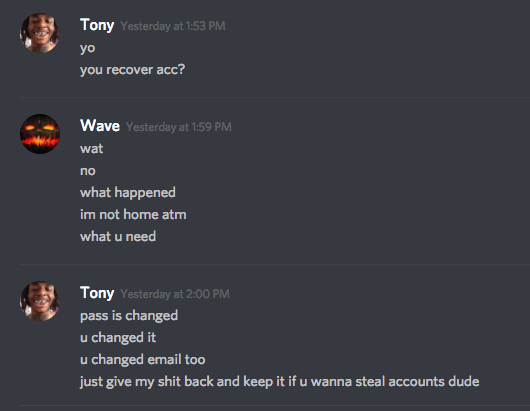Open Tony's avatar on first message

[40, 33]
